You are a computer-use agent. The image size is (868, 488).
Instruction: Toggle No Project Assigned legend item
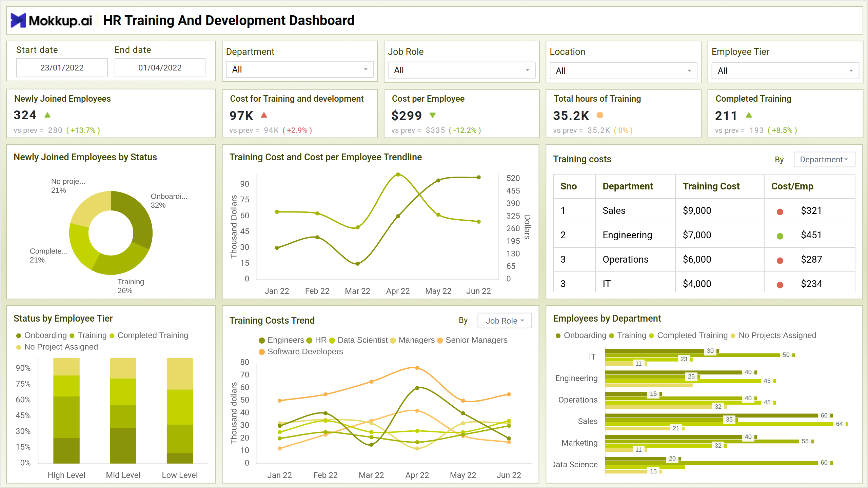(x=57, y=347)
